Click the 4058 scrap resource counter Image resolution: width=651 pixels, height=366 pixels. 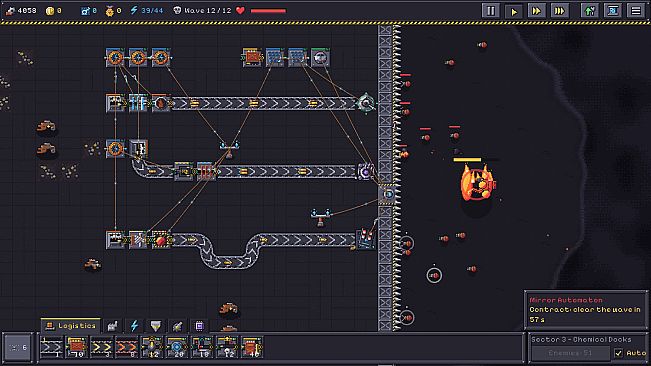tap(22, 10)
